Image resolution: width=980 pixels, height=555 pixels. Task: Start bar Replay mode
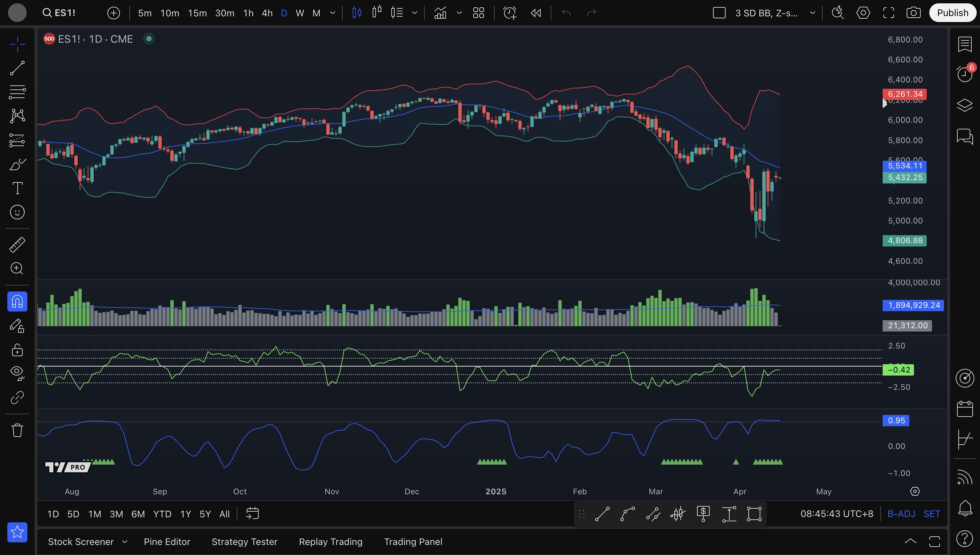pyautogui.click(x=536, y=13)
